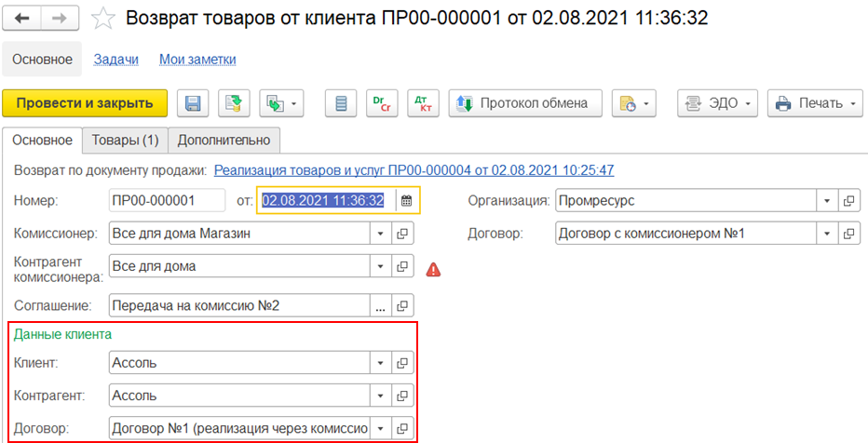Save document with the floppy disk icon

tap(193, 103)
